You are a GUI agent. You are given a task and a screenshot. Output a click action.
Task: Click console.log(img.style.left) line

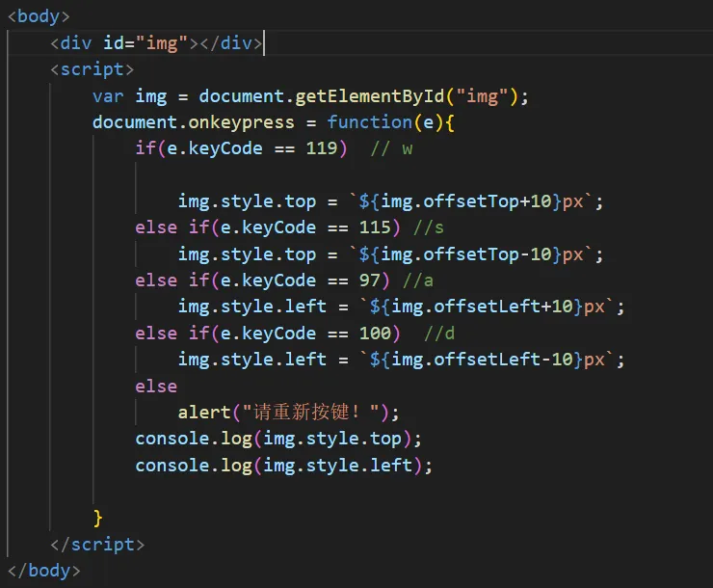283,466
